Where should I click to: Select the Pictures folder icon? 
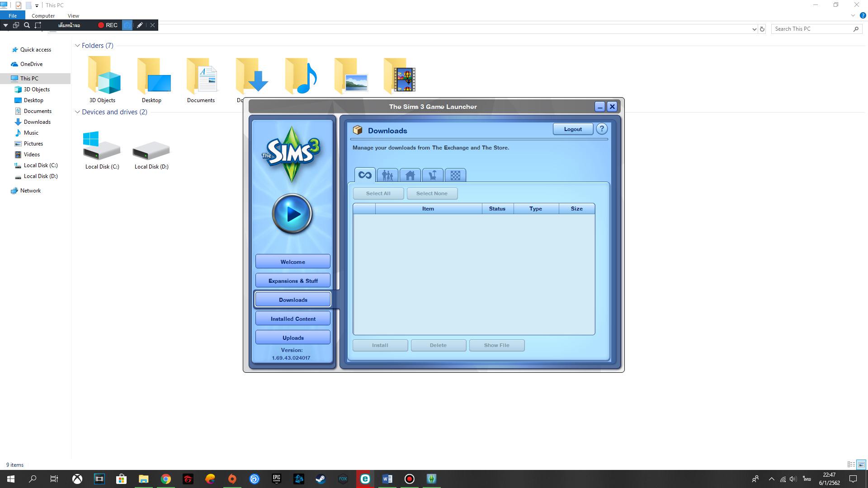[350, 76]
